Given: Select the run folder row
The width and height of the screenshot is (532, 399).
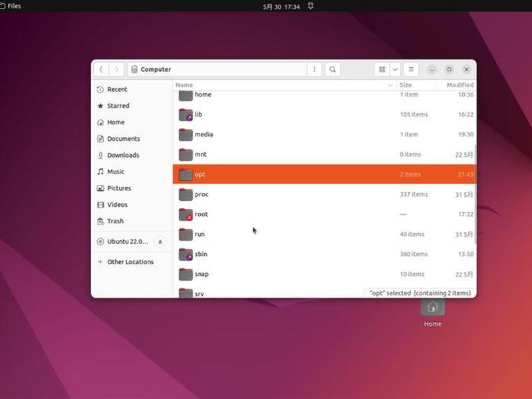Looking at the screenshot, I should pyautogui.click(x=325, y=235).
